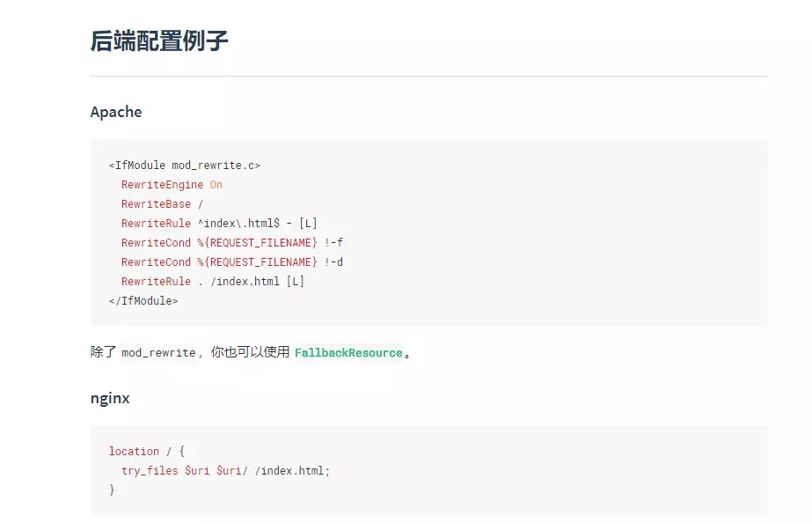Click the 你也可以使用 paragraph text
This screenshot has height=523, width=812.
tap(251, 353)
